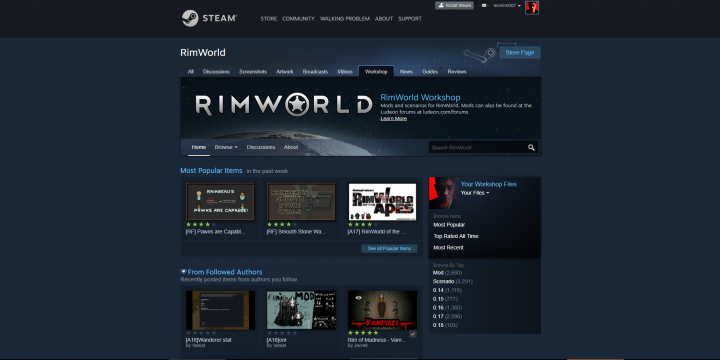Filter by the 0.15 tag
Screen dimensions: 720x360
click(445, 299)
